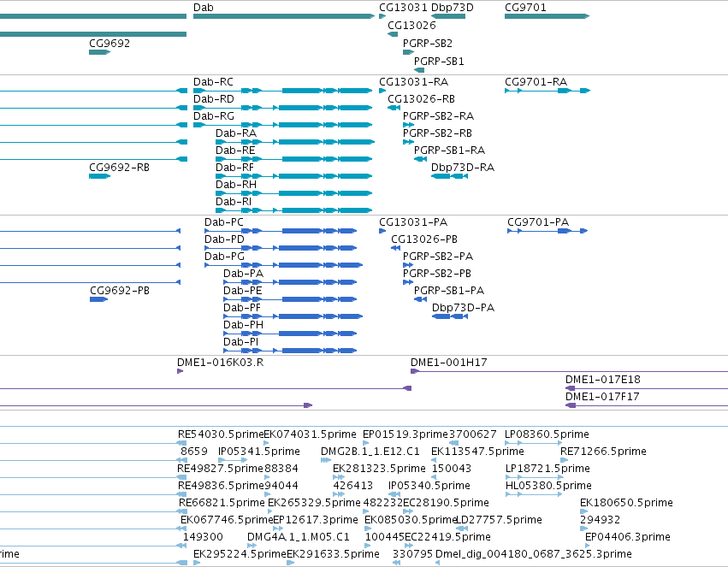
Task: Click the CG9701-RA transcript label
Action: click(x=536, y=81)
